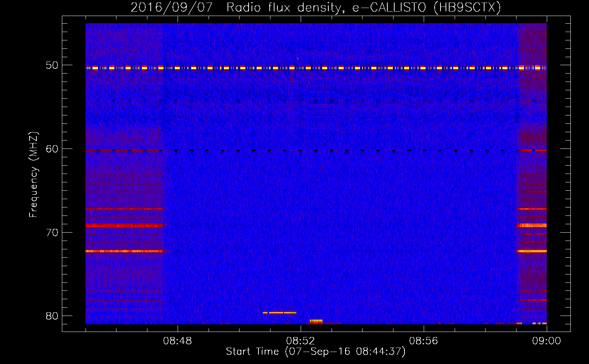Image resolution: width=589 pixels, height=364 pixels.
Task: Select the 80 MHz frequency tick label
Action: tap(52, 316)
